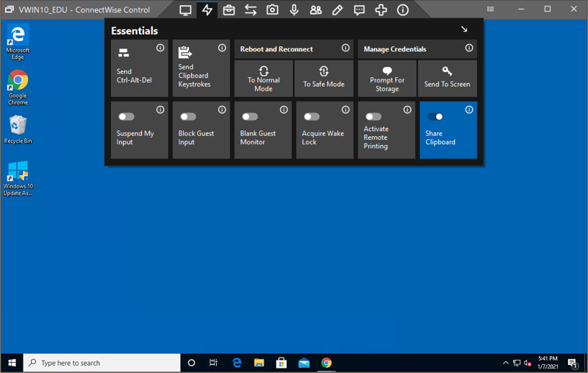
Task: Select Windows 10 Update Assistant shortcut
Action: pos(18,179)
